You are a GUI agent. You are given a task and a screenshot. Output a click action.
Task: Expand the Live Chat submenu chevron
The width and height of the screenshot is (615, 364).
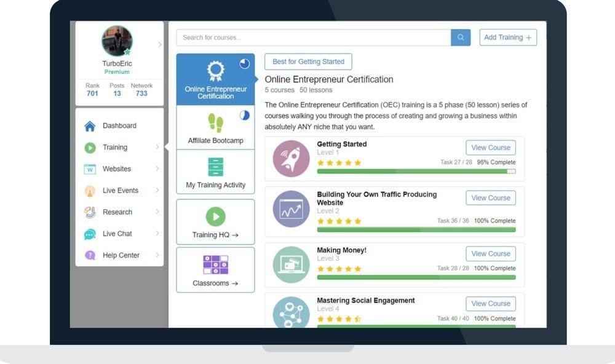[157, 234]
